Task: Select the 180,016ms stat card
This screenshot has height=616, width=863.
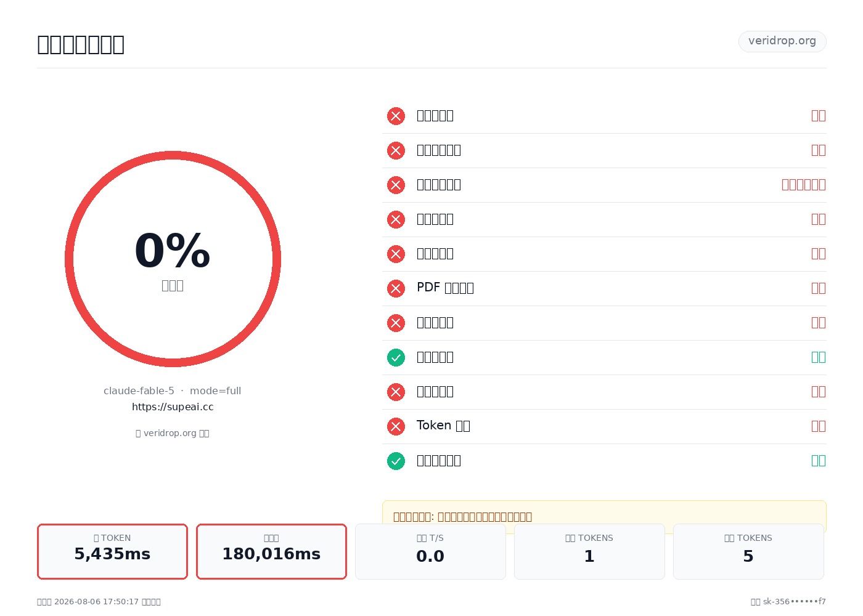Action: [x=271, y=551]
